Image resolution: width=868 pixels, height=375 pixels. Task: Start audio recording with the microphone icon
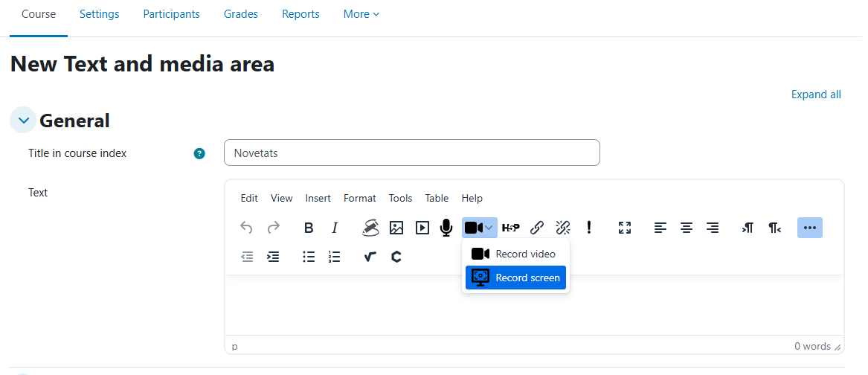pyautogui.click(x=446, y=228)
